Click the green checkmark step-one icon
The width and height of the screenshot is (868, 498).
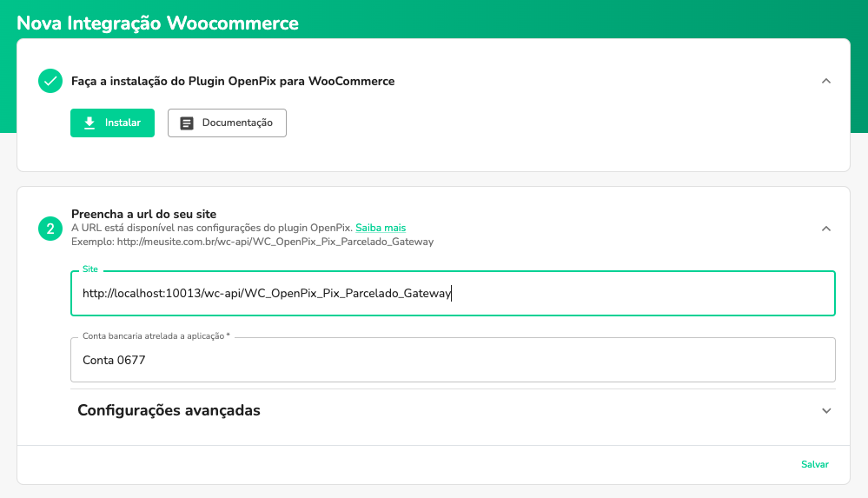(50, 81)
